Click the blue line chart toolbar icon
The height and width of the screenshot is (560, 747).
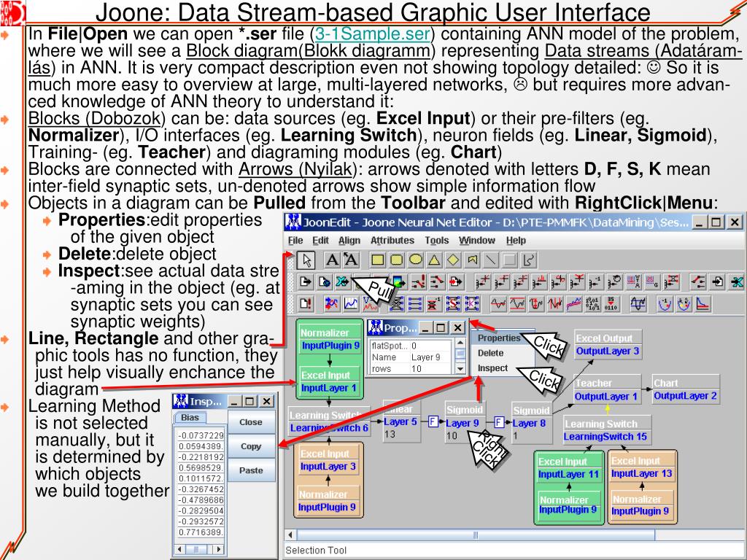tap(351, 303)
